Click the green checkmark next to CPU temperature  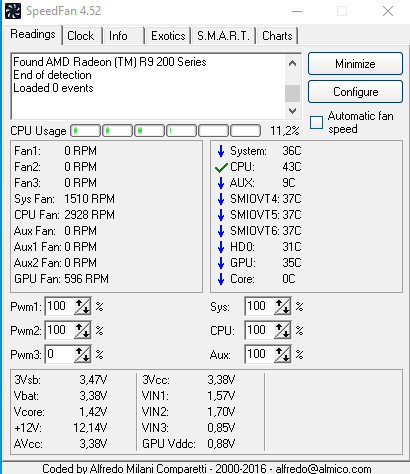tap(221, 167)
